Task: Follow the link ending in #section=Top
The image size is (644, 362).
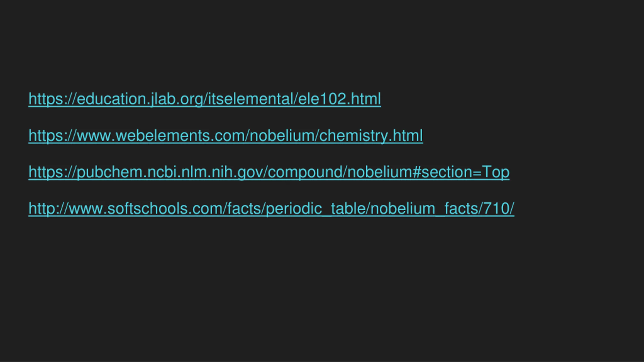Action: 269,172
